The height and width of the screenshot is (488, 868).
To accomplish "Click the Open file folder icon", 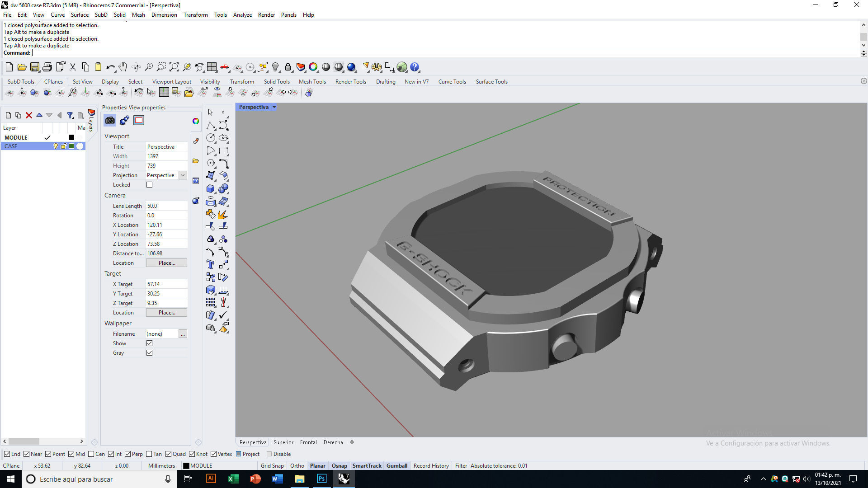I will 22,67.
